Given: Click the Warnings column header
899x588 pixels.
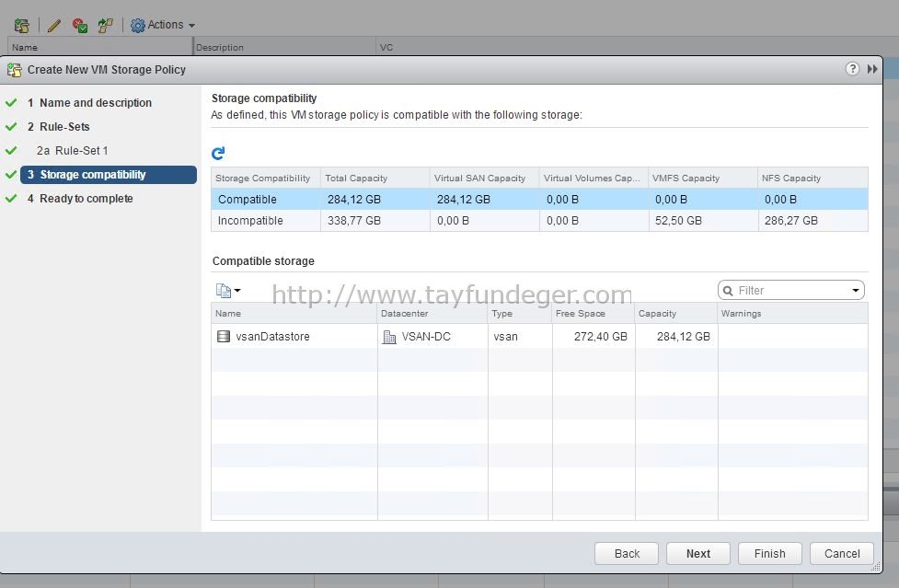Looking at the screenshot, I should 793,314.
